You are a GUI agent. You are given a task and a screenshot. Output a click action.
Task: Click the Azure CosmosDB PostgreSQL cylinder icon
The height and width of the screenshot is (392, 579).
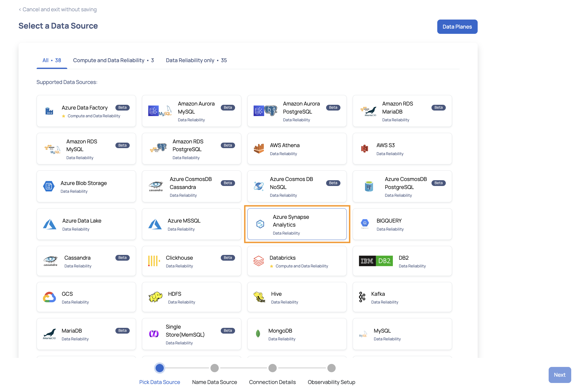(369, 186)
